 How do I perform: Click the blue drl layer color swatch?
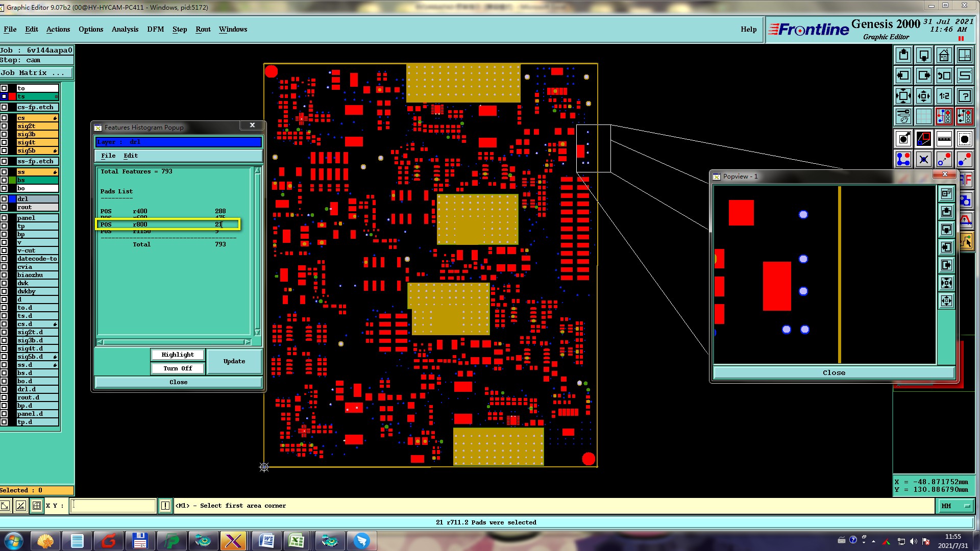click(12, 199)
